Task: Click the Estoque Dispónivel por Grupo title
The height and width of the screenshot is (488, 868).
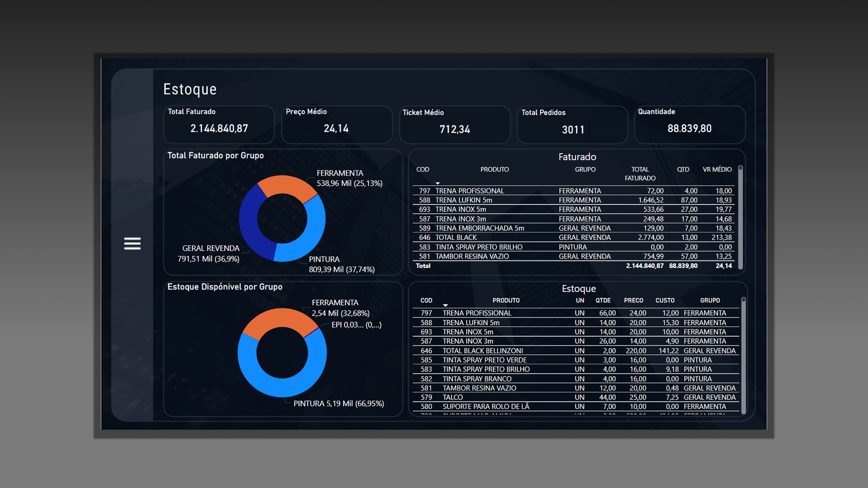Action: (x=225, y=287)
